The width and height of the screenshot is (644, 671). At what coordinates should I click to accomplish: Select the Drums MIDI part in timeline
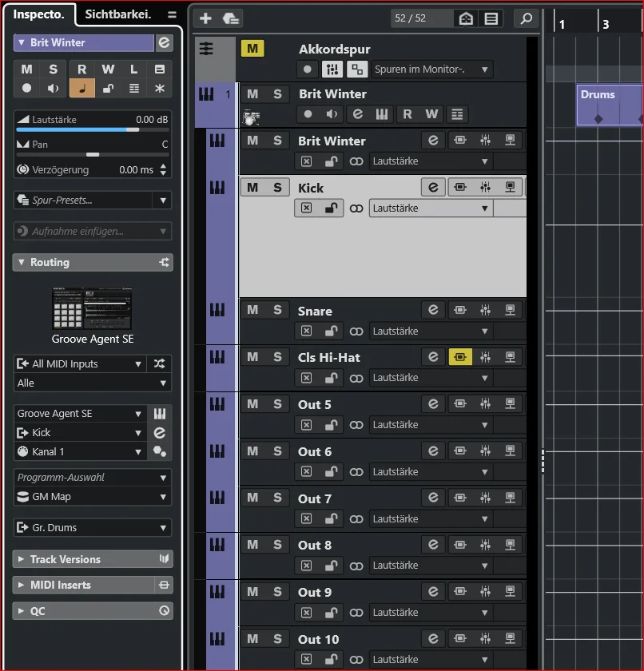[610, 105]
